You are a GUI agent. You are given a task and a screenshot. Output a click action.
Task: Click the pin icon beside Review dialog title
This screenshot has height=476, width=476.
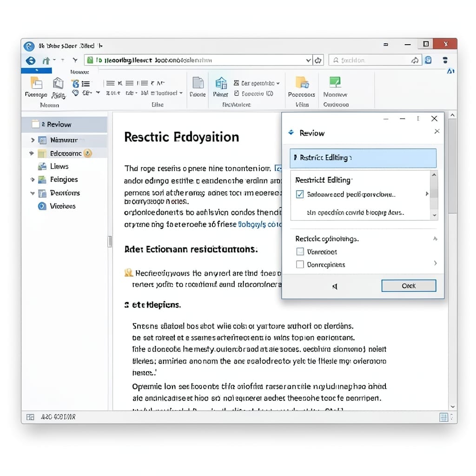pyautogui.click(x=291, y=132)
